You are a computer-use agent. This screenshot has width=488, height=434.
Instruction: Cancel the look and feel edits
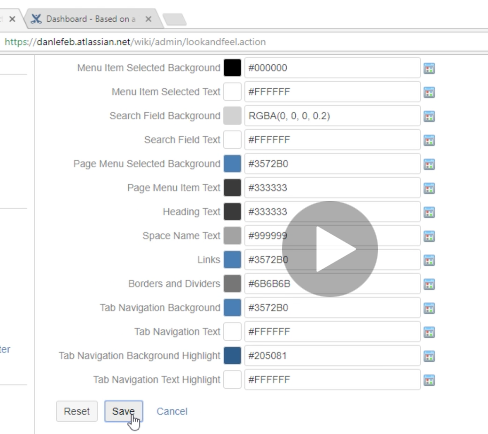pos(172,411)
